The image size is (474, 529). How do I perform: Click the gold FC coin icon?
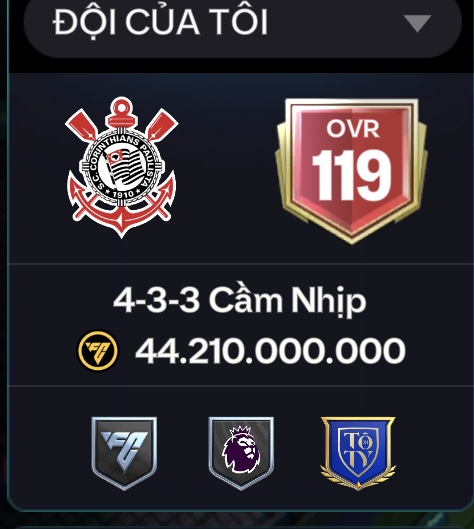pos(98,351)
